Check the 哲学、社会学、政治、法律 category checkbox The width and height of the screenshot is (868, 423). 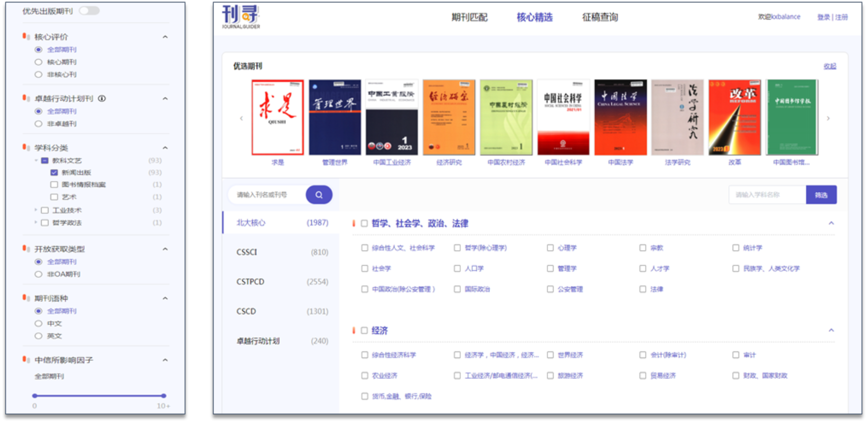tap(364, 224)
